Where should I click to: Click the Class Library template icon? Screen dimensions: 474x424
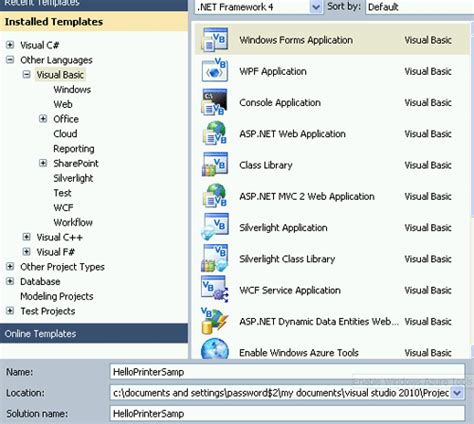point(215,165)
